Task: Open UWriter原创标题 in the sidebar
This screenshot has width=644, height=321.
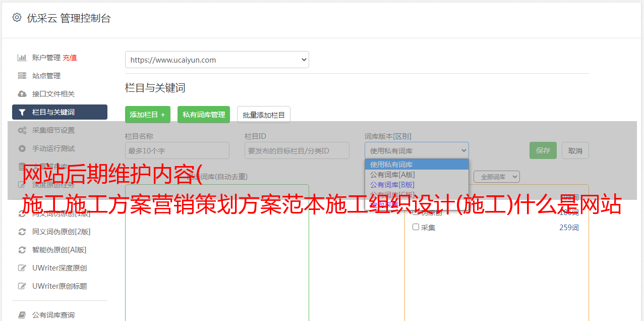Action: (60, 286)
